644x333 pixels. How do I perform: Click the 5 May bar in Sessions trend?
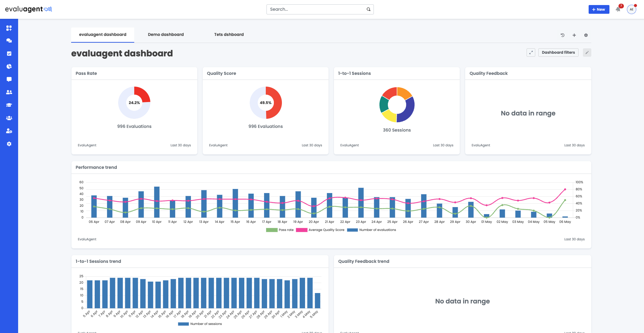317,300
